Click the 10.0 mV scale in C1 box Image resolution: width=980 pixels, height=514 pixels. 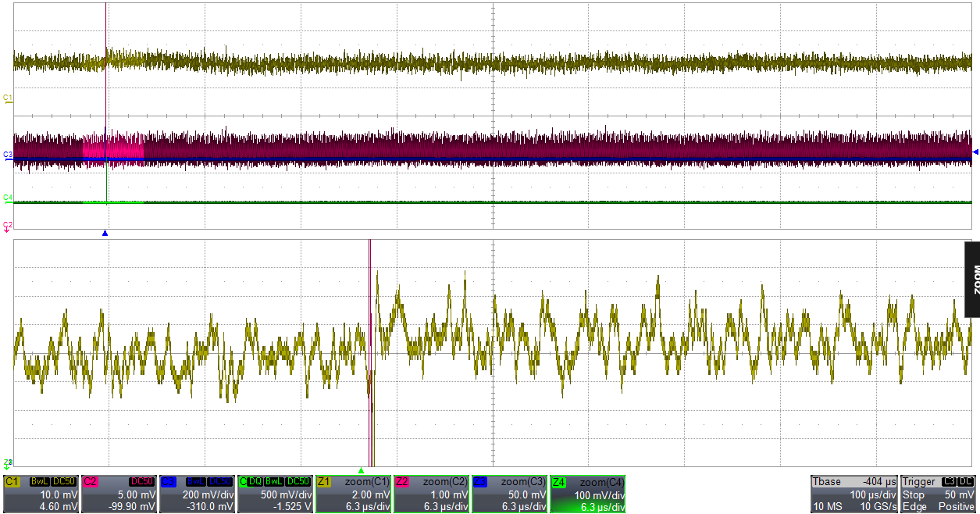coord(60,495)
